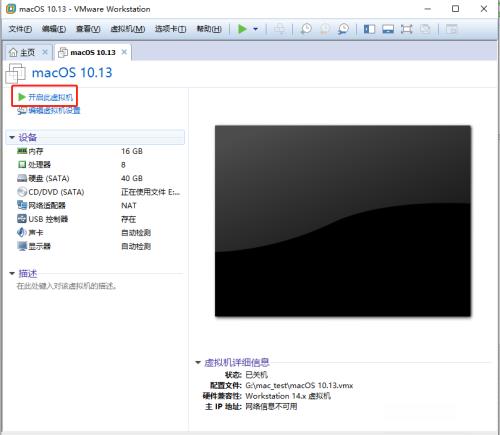Open the 帮助(H) menu
The image size is (500, 435).
pos(209,29)
